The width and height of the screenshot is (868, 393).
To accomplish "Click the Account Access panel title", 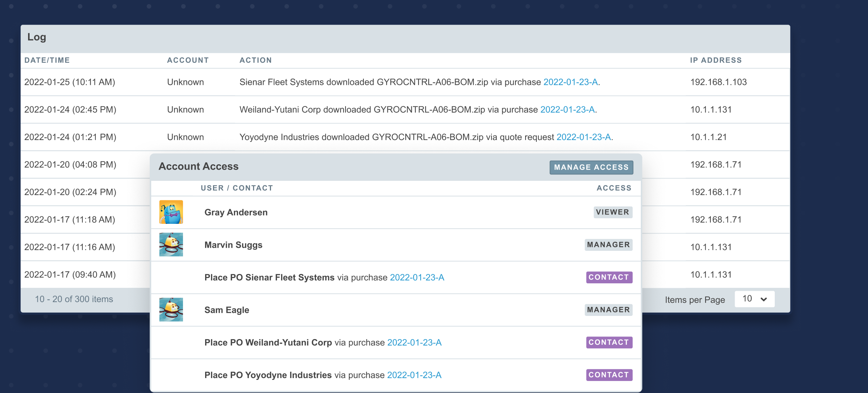I will 198,167.
